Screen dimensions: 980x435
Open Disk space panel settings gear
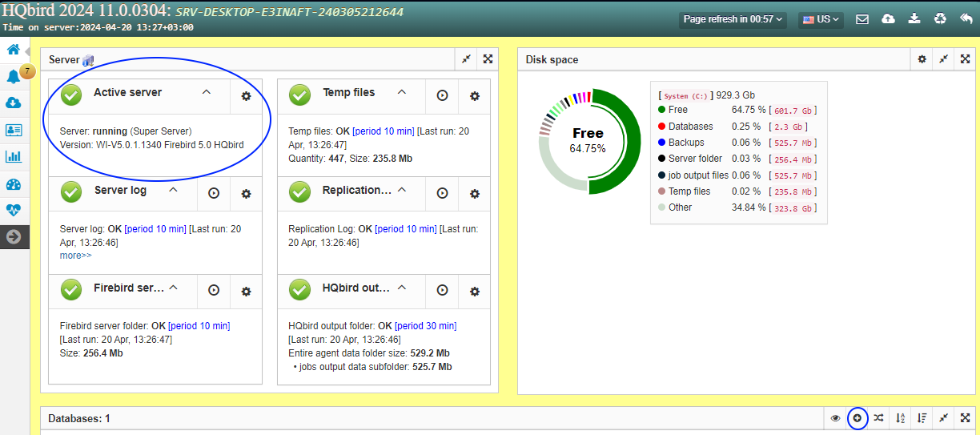point(922,59)
